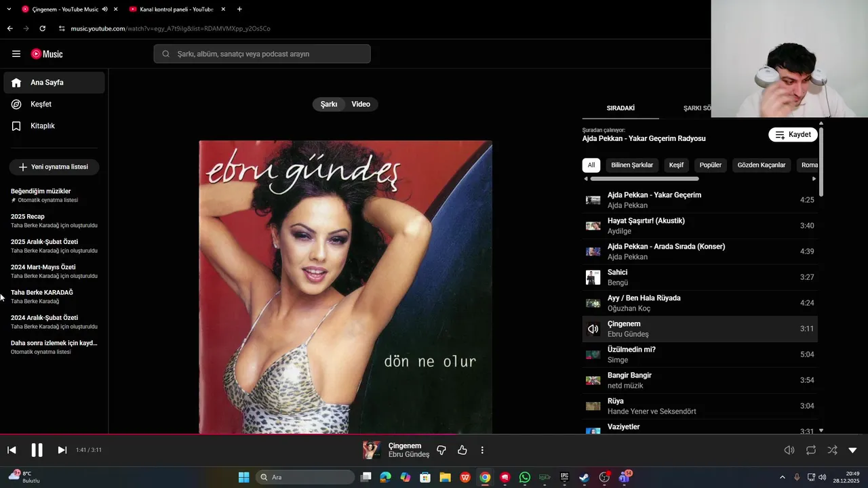868x488 pixels.
Task: Go back in browser
Action: [9, 28]
